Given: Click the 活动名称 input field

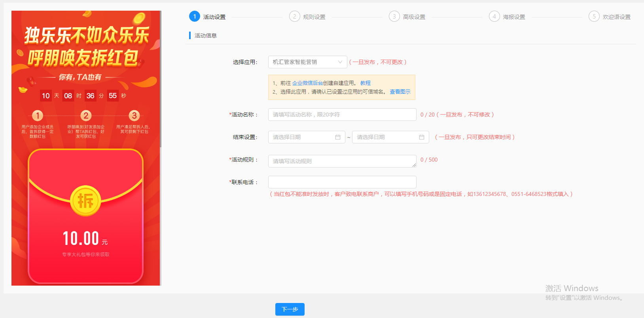Looking at the screenshot, I should coord(342,115).
